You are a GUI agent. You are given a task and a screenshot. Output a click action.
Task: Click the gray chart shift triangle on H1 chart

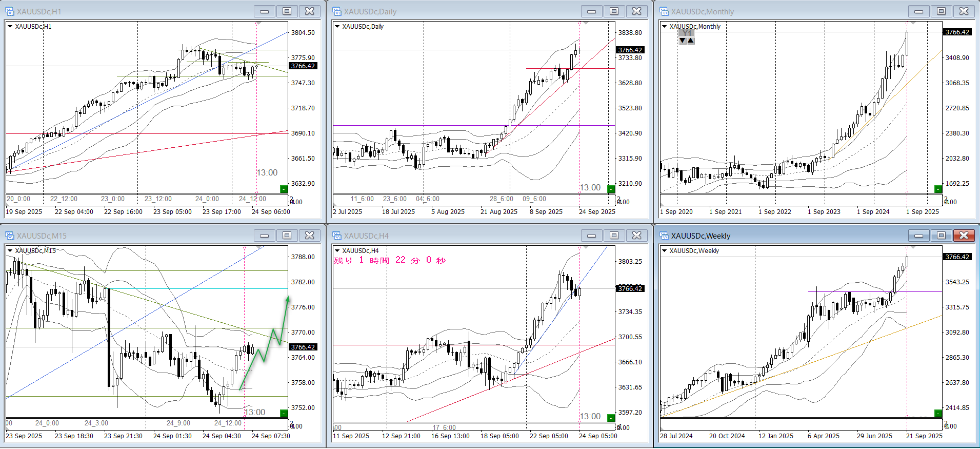click(x=259, y=24)
